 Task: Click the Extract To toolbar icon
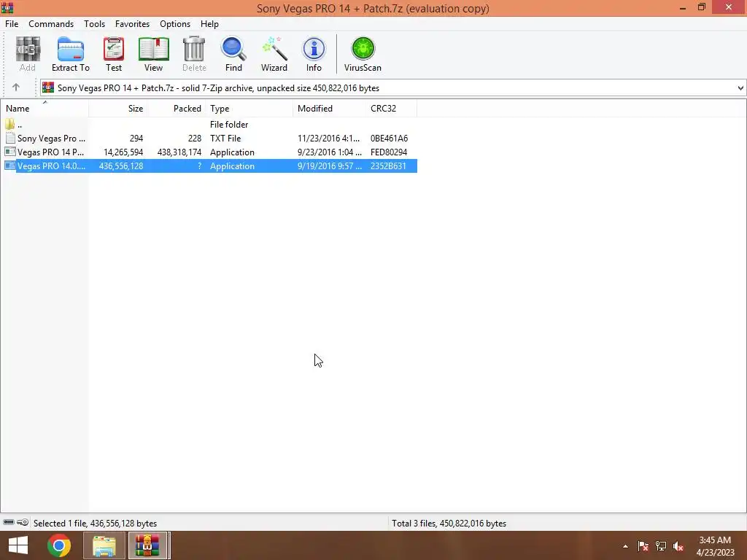tap(71, 49)
